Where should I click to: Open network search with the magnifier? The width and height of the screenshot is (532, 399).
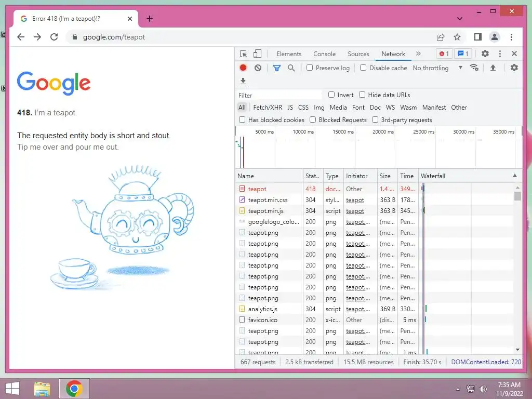click(x=291, y=68)
